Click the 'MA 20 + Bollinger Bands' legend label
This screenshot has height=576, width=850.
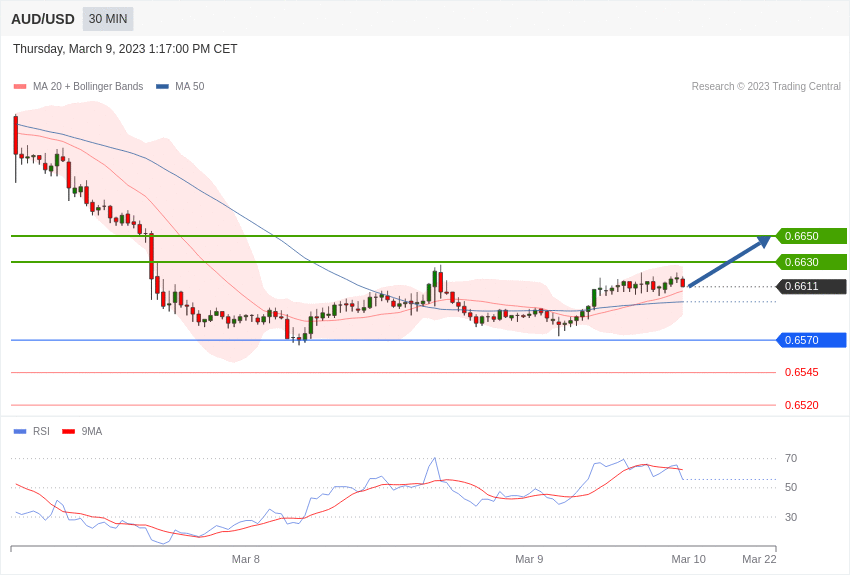pyautogui.click(x=88, y=86)
